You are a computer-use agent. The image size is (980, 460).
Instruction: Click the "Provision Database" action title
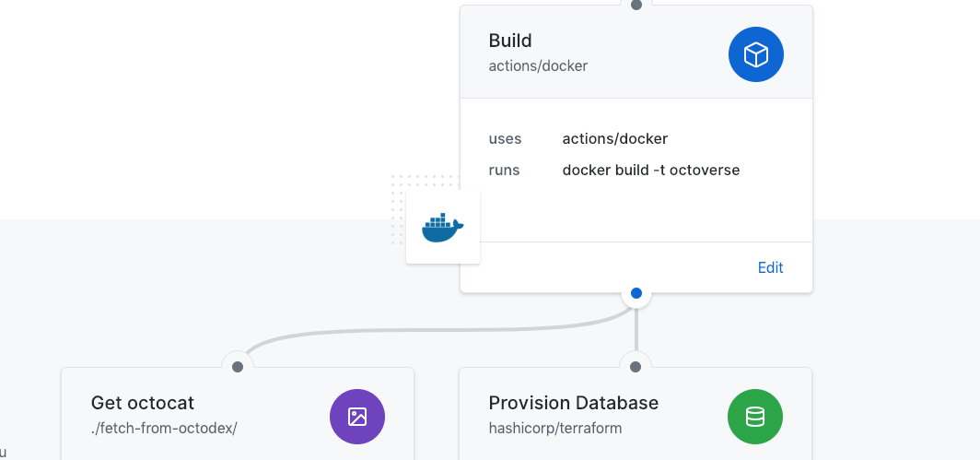point(573,403)
